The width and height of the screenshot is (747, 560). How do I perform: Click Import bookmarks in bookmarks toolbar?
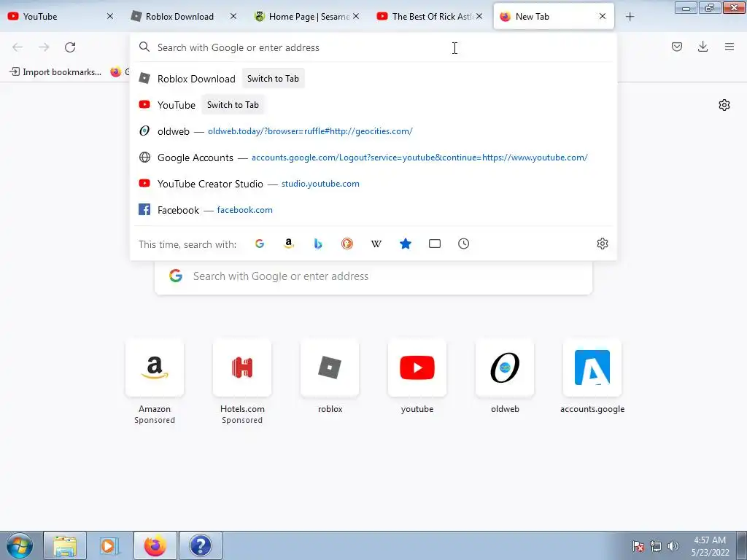pyautogui.click(x=55, y=72)
